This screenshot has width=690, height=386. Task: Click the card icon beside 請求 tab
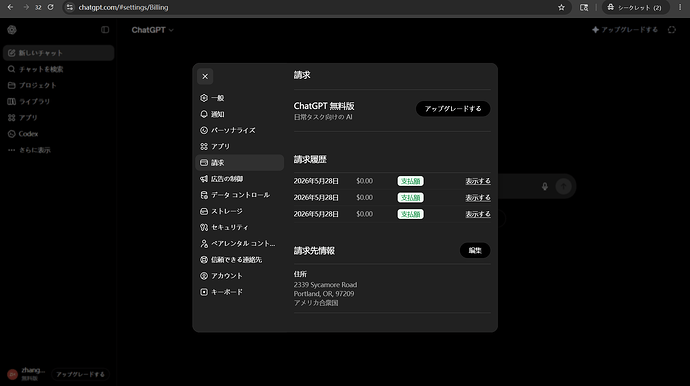pyautogui.click(x=204, y=163)
